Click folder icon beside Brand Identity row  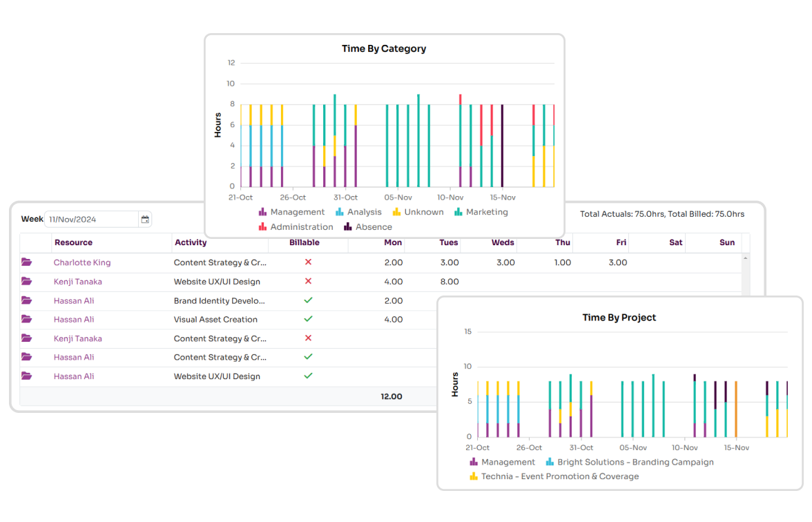(x=26, y=300)
